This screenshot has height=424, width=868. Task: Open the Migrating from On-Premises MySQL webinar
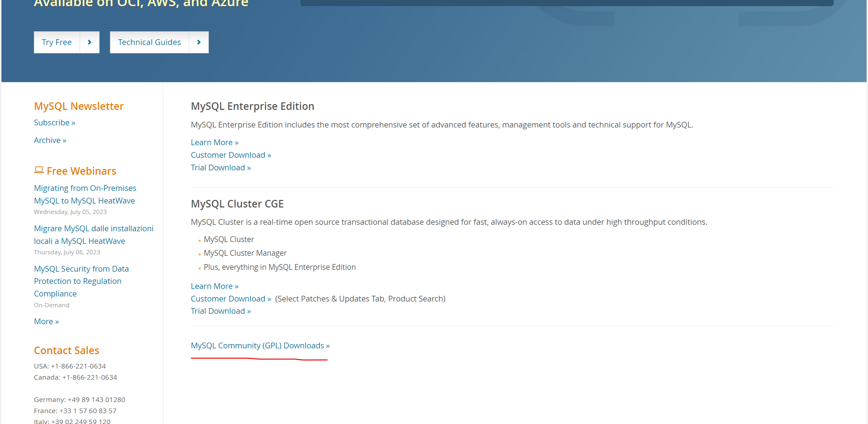click(x=85, y=194)
